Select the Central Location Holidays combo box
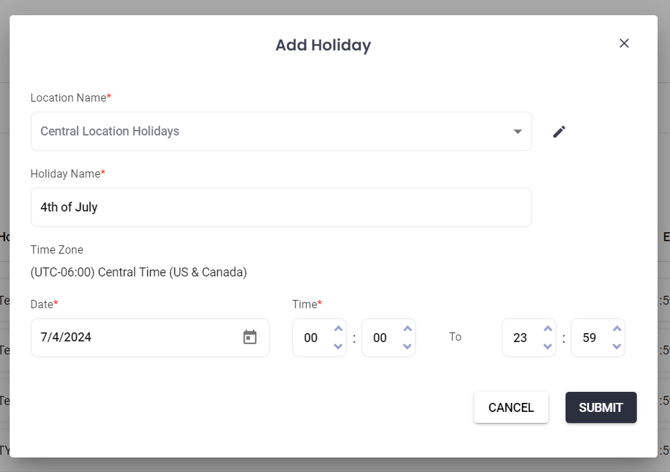Image resolution: width=670 pixels, height=472 pixels. pyautogui.click(x=270, y=131)
